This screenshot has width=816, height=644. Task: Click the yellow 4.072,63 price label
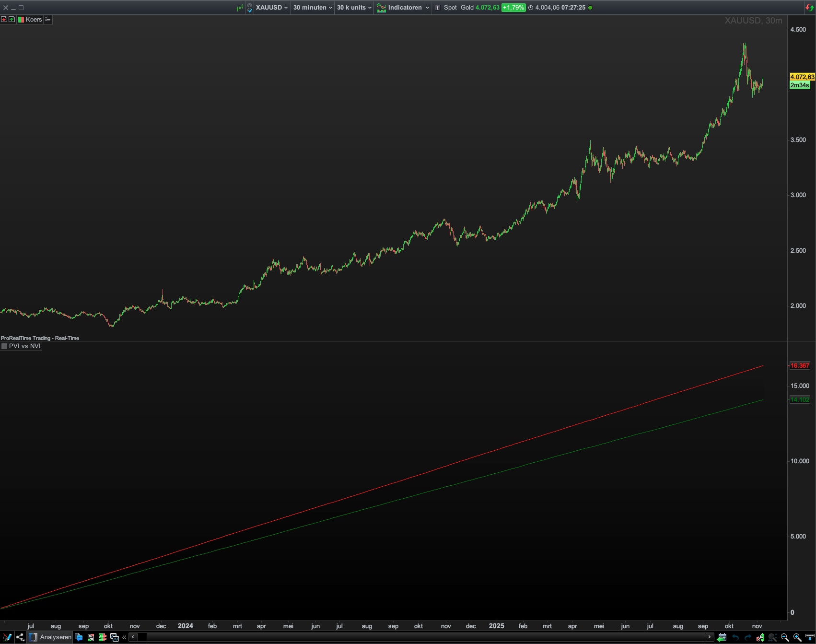tap(802, 77)
